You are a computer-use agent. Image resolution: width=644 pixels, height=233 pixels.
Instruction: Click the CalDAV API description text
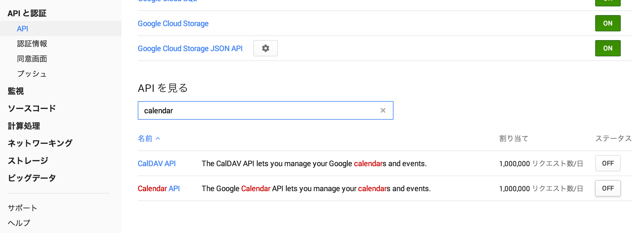(x=314, y=164)
